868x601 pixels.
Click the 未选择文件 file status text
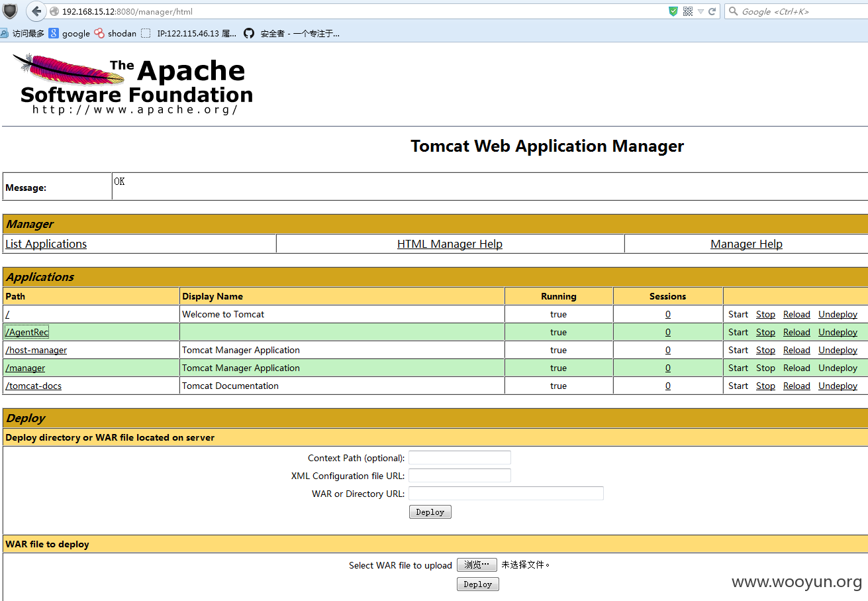point(526,565)
